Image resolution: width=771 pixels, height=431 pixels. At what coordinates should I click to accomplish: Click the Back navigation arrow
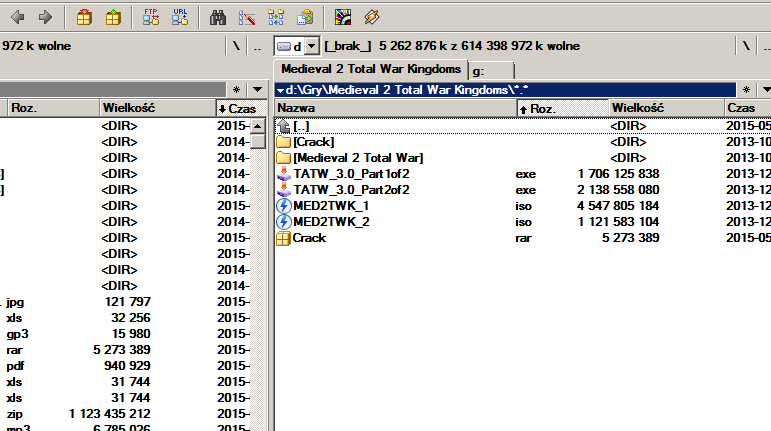pyautogui.click(x=17, y=17)
